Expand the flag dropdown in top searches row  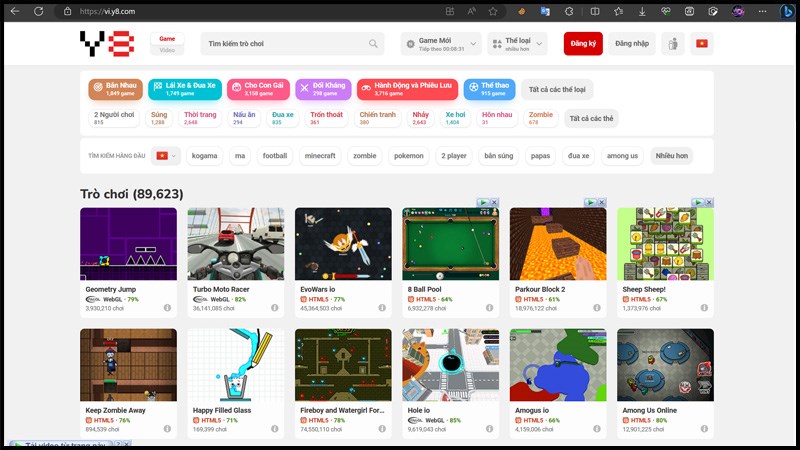[165, 156]
